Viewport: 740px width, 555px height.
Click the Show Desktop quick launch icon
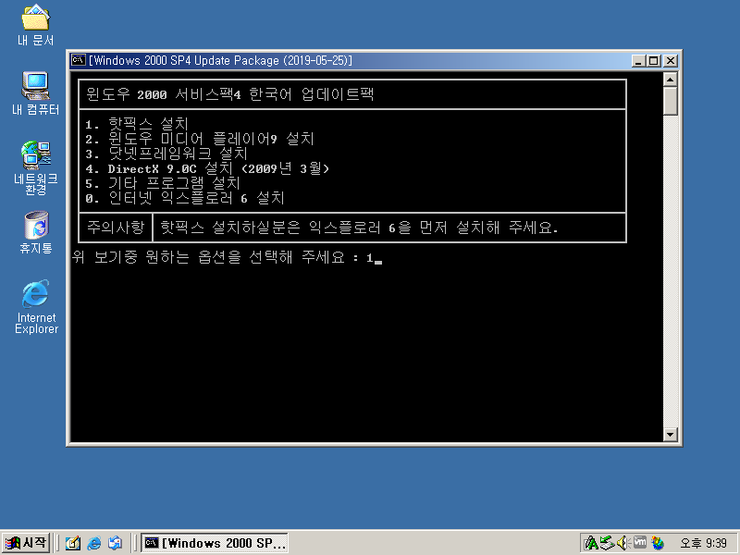click(73, 543)
